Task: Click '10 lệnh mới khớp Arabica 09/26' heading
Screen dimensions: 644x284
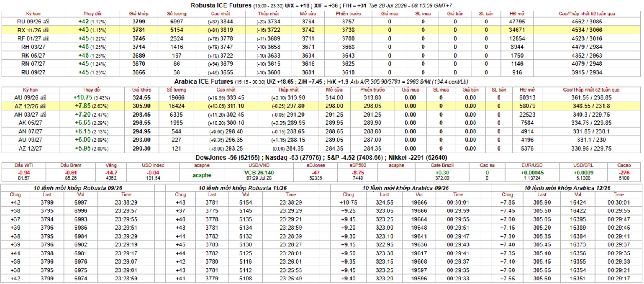Action: coord(405,188)
